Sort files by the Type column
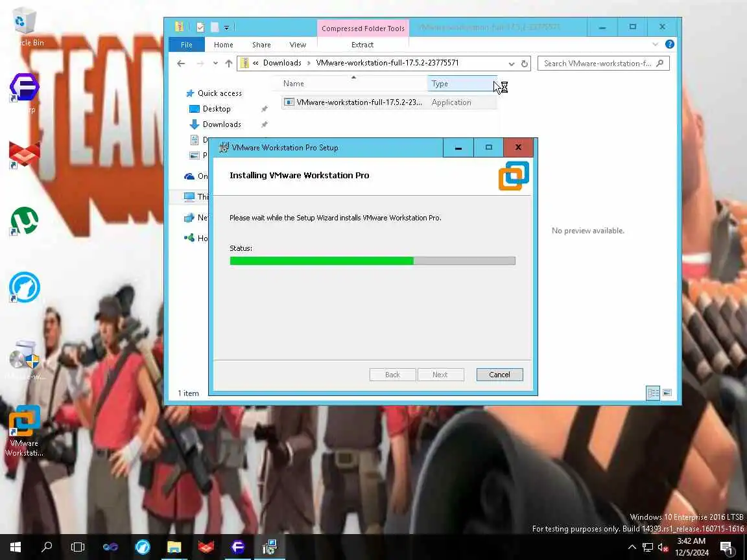This screenshot has width=747, height=560. point(462,84)
